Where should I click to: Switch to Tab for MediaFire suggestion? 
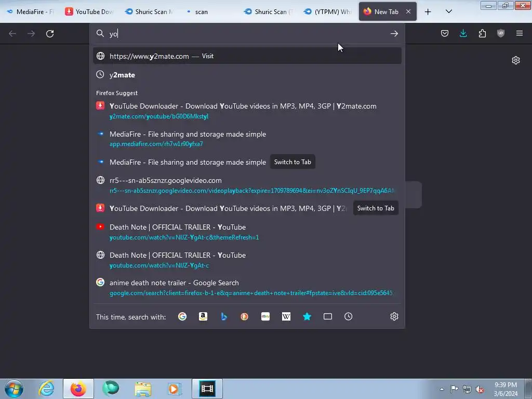[292, 162]
